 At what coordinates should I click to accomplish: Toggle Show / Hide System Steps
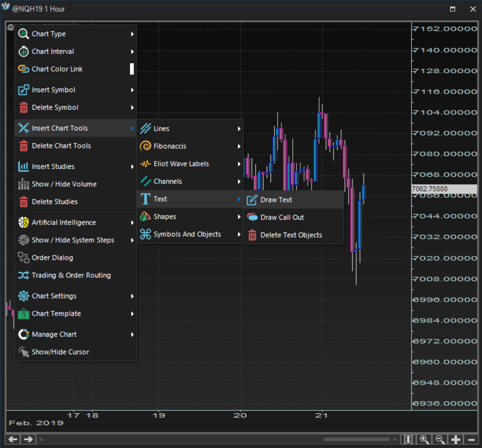(72, 240)
